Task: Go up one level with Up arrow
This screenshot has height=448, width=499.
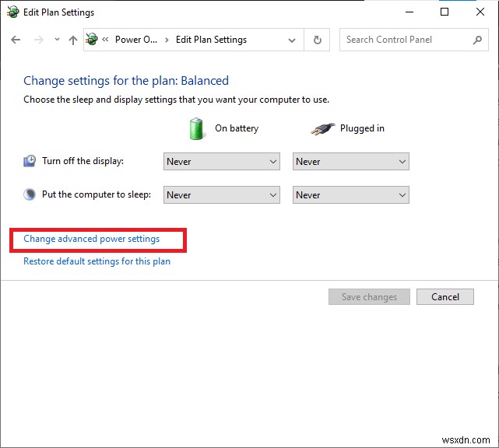Action: [73, 40]
